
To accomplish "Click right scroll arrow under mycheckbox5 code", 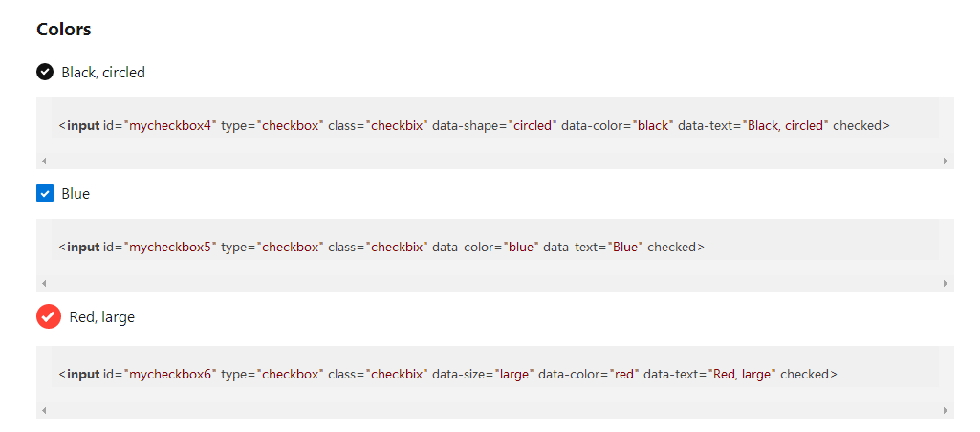I will pos(946,283).
